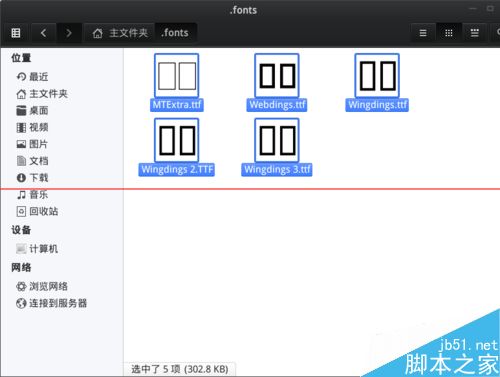Select 连接到服务器 in the sidebar
The height and width of the screenshot is (377, 500).
[x=52, y=303]
